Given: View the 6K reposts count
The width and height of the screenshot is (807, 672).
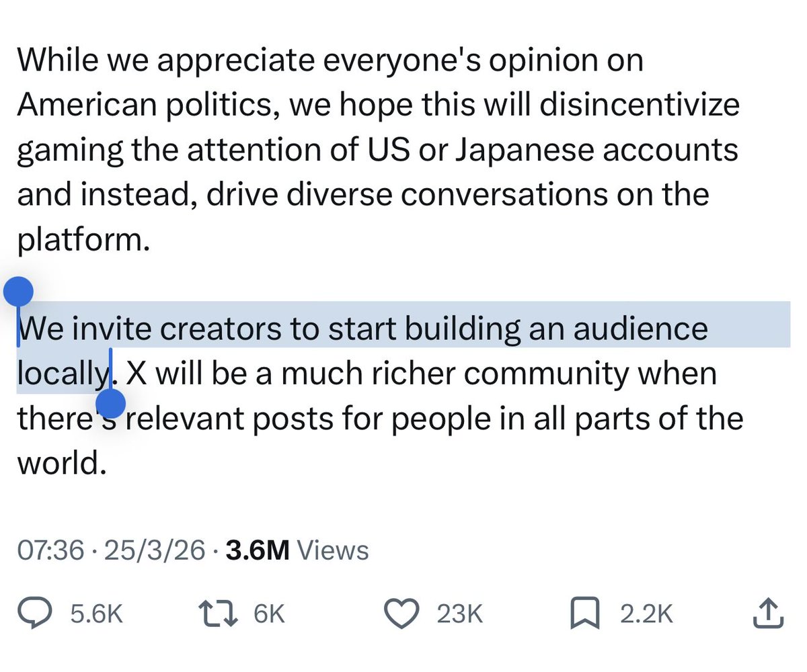Looking at the screenshot, I should point(270,614).
